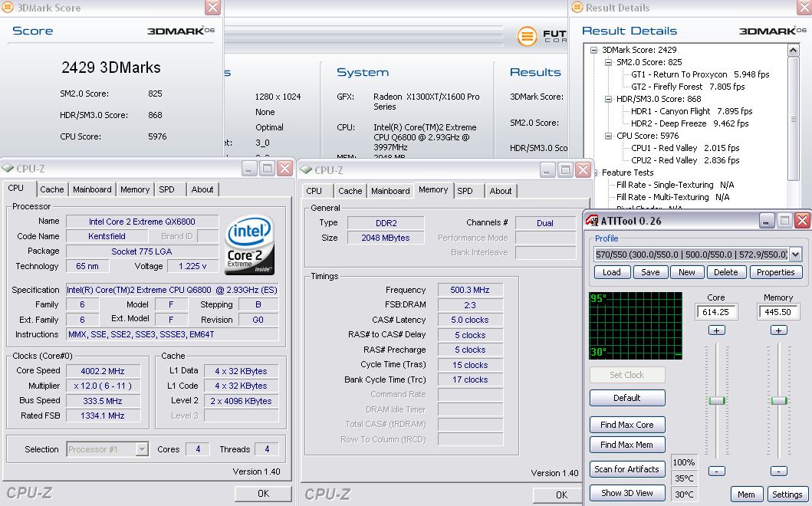Click Scan for Artifacts button
The width and height of the screenshot is (812, 506).
[627, 469]
